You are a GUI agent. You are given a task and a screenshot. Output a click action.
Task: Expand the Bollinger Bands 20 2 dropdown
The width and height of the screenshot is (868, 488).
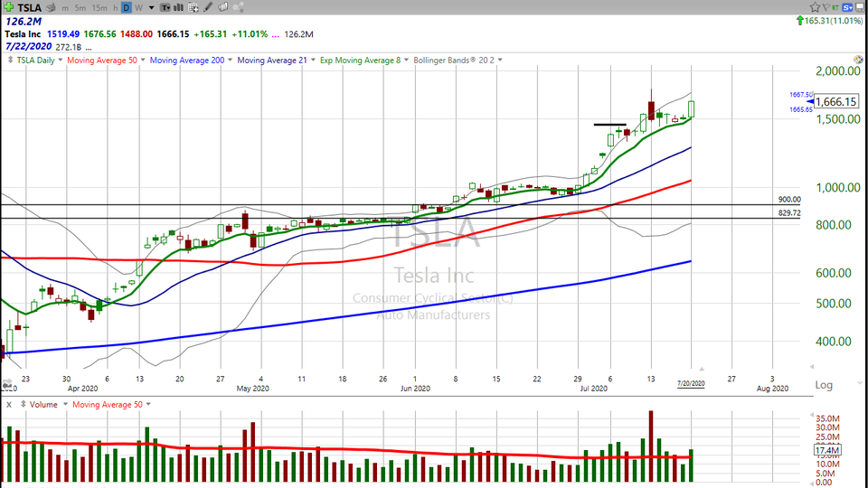501,61
